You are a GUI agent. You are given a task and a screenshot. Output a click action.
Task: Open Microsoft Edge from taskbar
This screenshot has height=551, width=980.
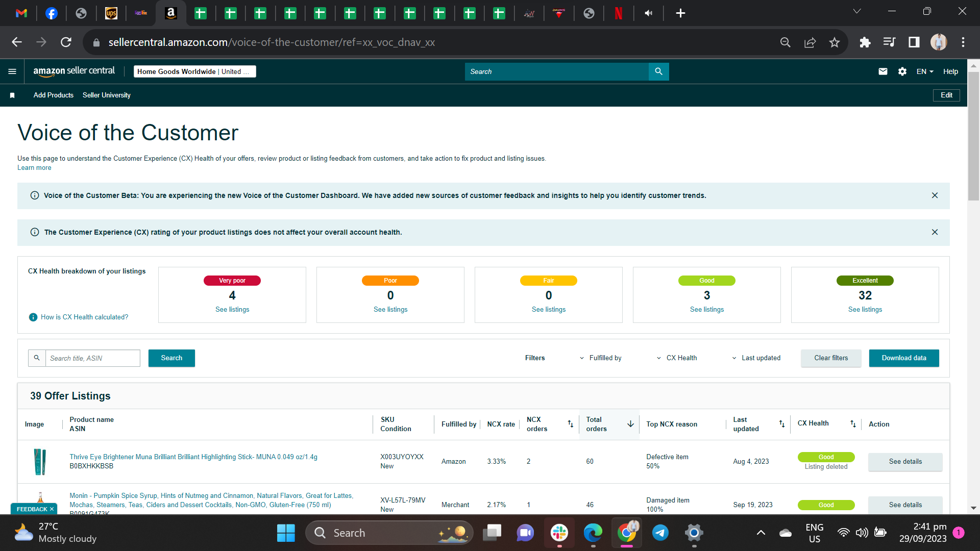coord(593,533)
